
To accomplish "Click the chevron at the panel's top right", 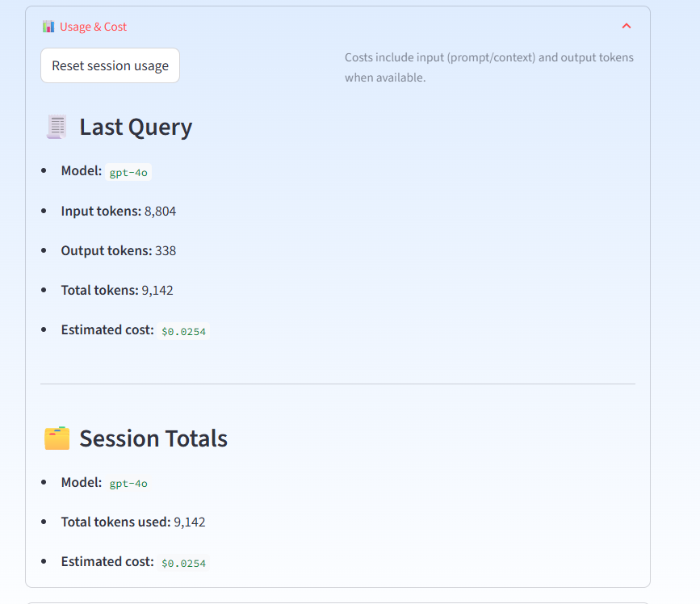I will point(626,26).
